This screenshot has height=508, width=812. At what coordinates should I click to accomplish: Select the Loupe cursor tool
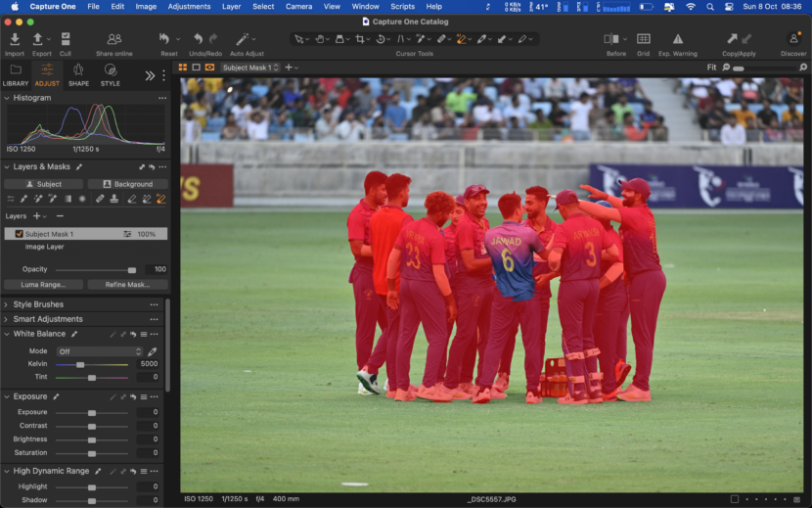339,39
